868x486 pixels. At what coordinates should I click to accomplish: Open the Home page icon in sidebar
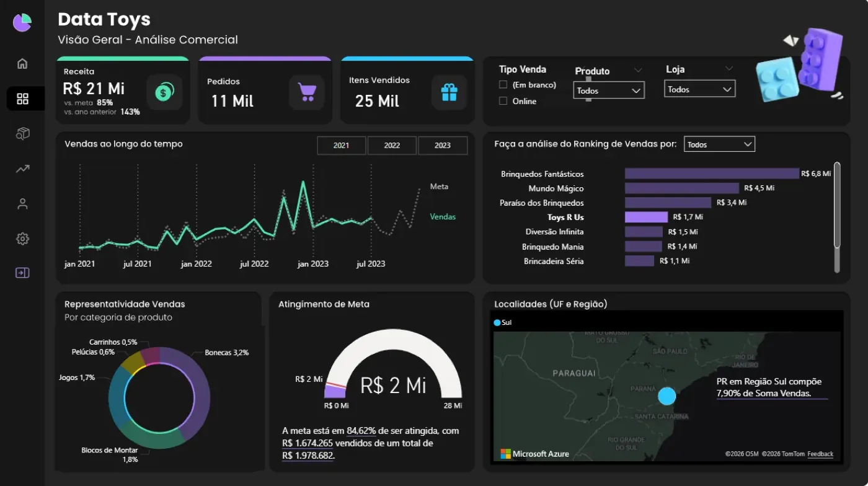(22, 63)
